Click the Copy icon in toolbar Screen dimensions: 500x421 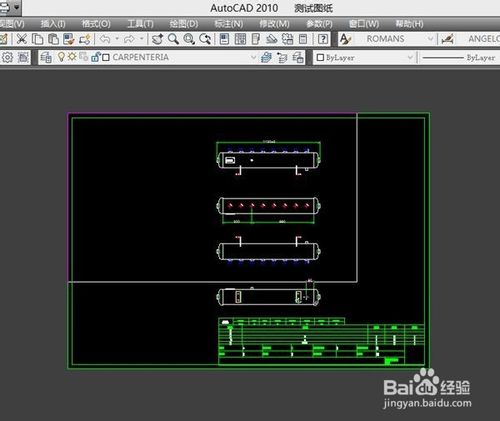coord(37,39)
